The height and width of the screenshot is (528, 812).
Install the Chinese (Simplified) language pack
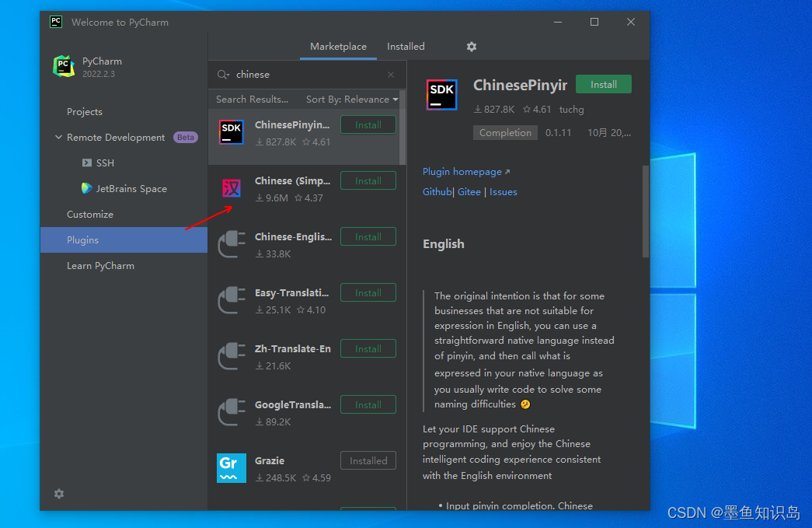(368, 181)
